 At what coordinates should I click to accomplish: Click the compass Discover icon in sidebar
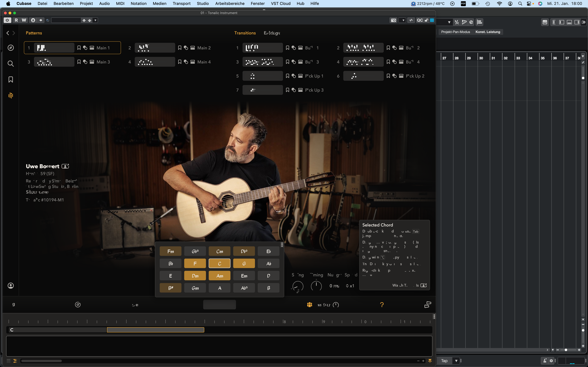tap(11, 48)
